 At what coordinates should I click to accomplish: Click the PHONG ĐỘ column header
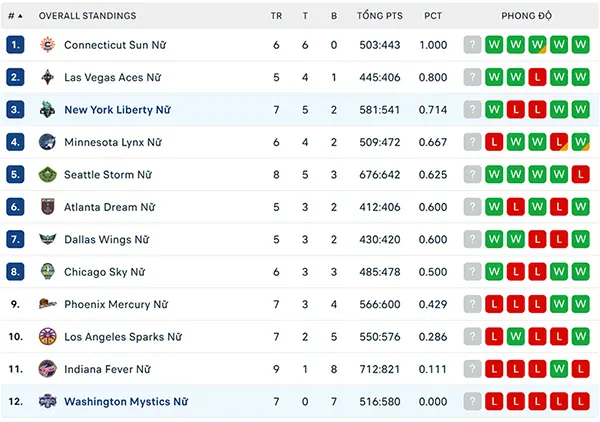click(x=527, y=16)
